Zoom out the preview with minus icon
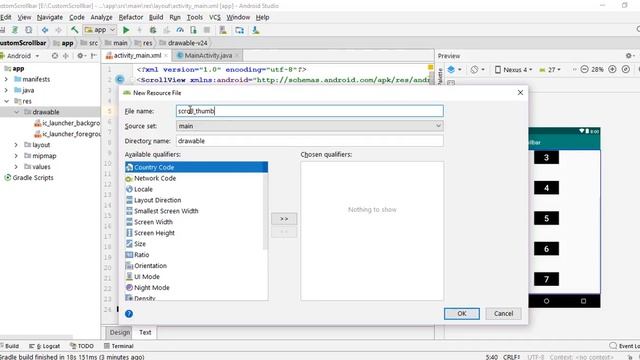Viewport: 640px width, 360px height. coord(584,69)
